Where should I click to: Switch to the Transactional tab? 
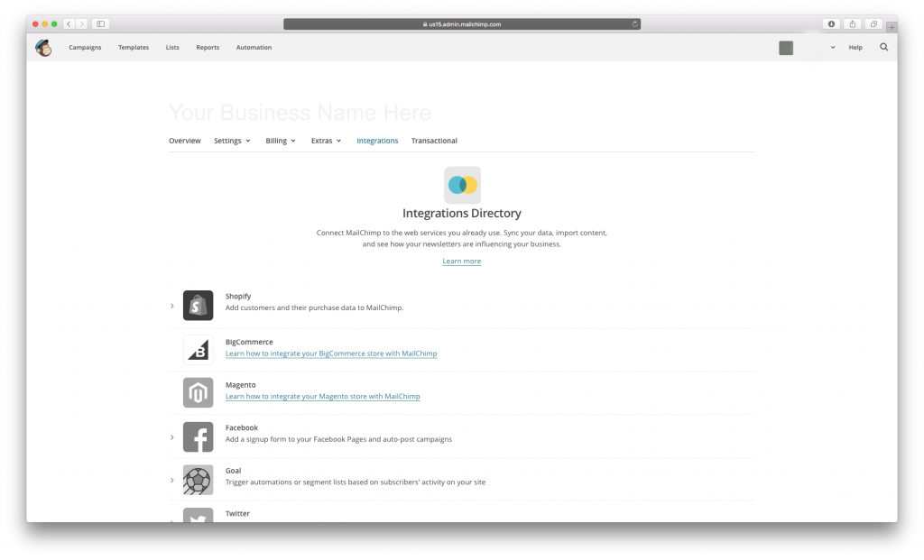434,141
